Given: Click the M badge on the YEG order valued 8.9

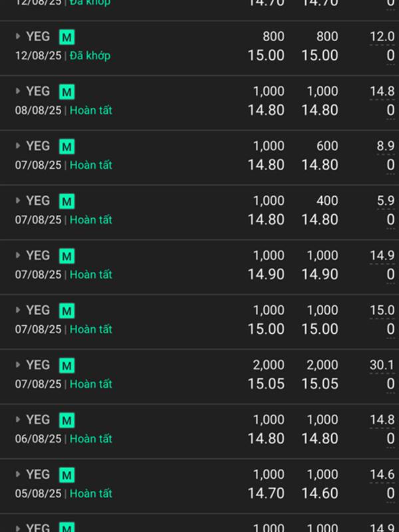Looking at the screenshot, I should pyautogui.click(x=67, y=146).
